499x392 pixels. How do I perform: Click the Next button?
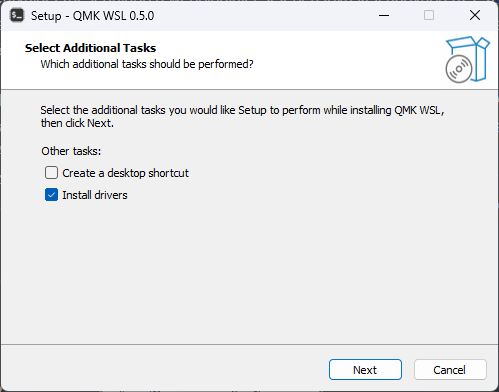tap(365, 370)
